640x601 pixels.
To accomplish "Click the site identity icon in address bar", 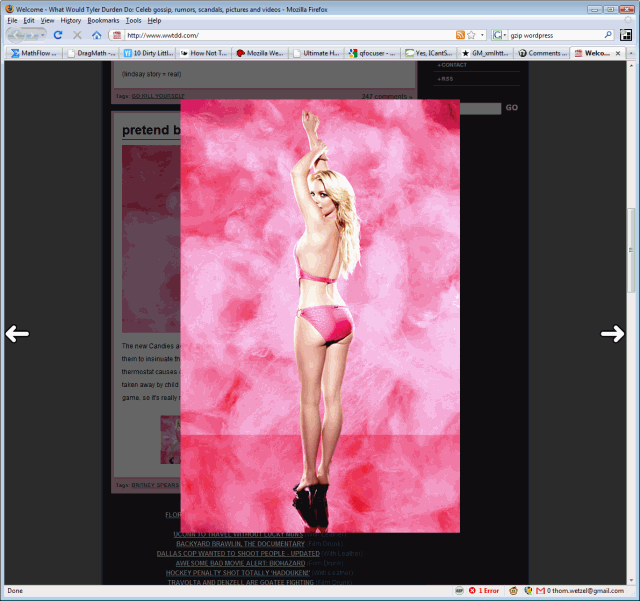I will click(x=117, y=35).
